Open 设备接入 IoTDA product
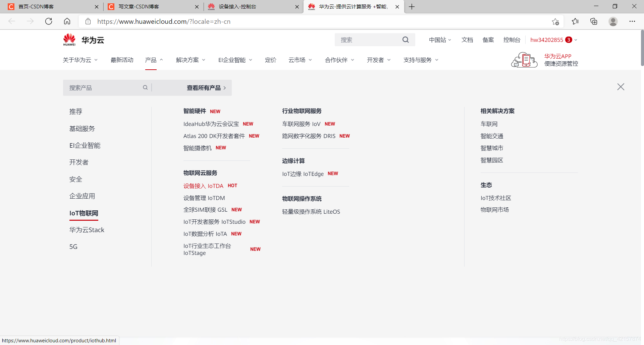Screen dimensions: 644x345 pyautogui.click(x=203, y=186)
